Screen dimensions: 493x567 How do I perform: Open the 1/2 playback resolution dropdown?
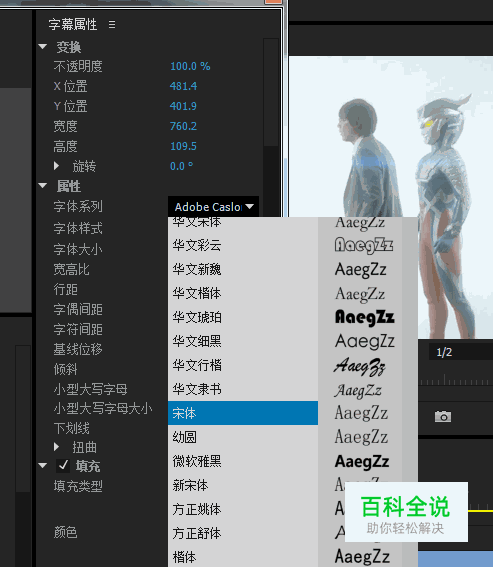coord(460,352)
